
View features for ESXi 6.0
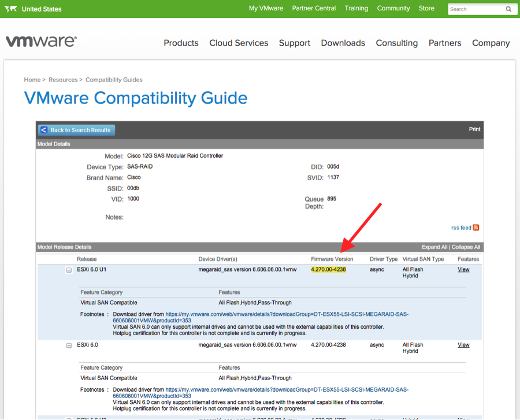click(463, 345)
